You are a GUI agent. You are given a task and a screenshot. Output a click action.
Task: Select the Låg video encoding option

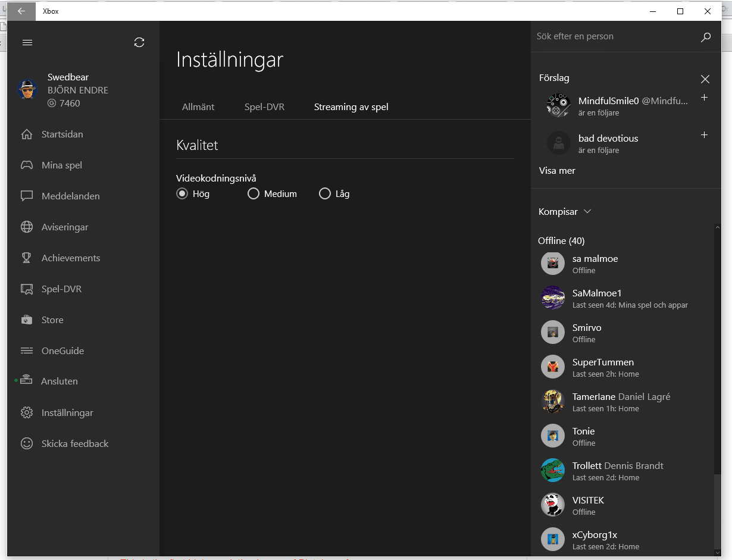325,194
